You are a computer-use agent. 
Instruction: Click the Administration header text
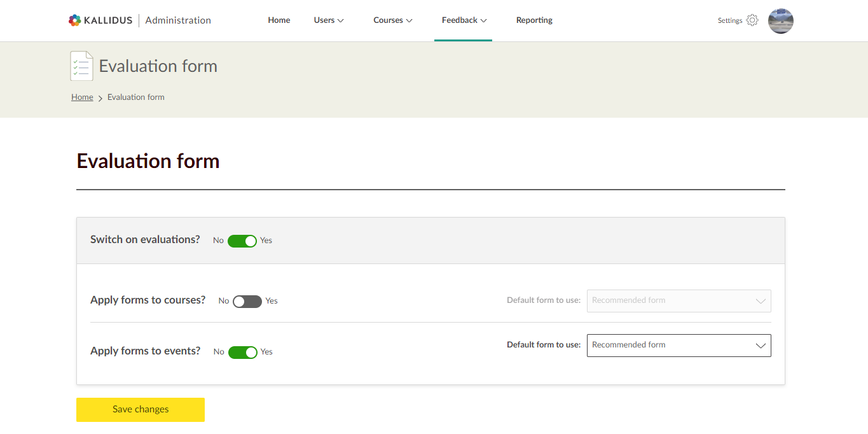178,20
